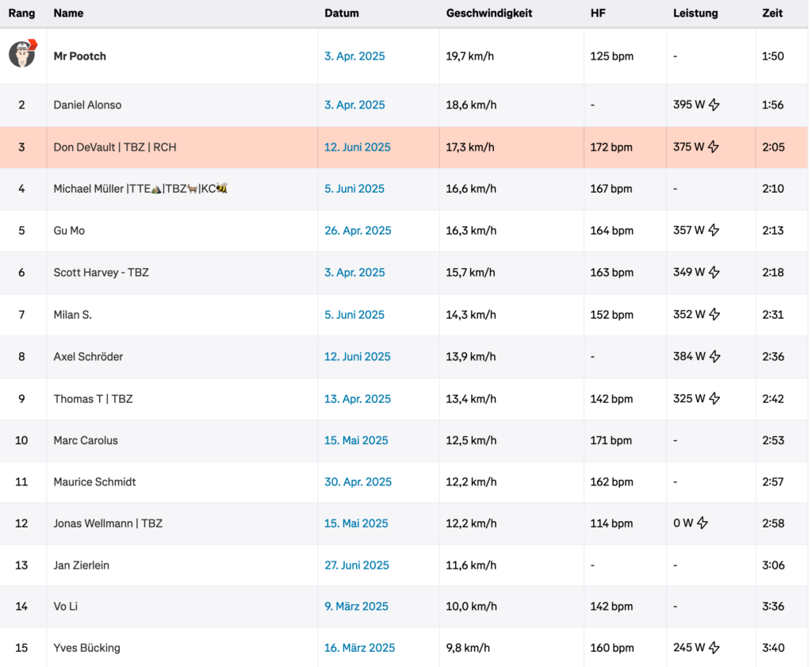Viewport: 812px width, 667px height.
Task: Click the Geschwindigkeit column header
Action: [488, 13]
